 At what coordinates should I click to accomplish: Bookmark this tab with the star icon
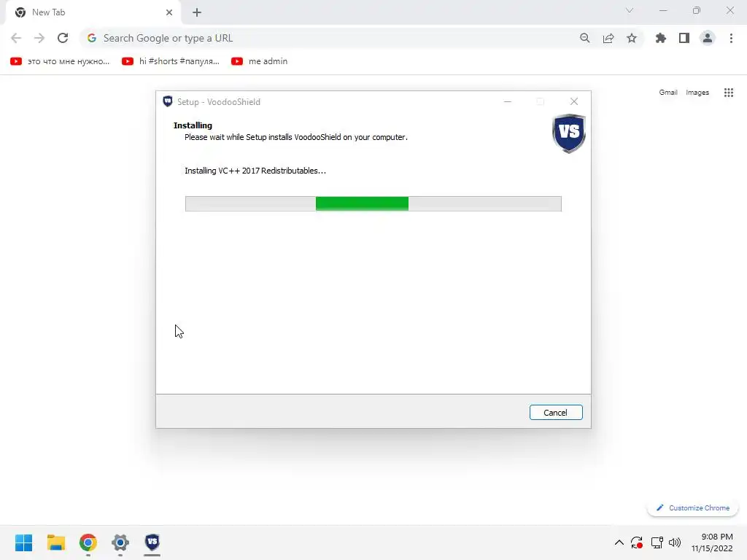click(632, 38)
